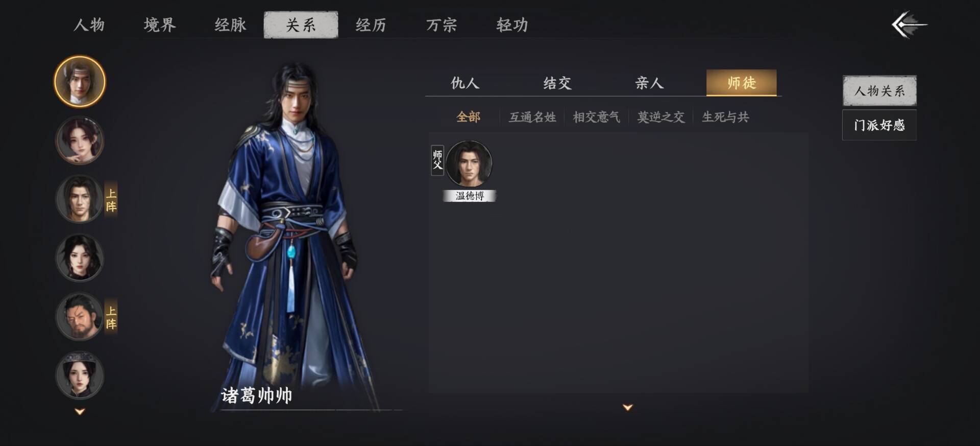Image resolution: width=980 pixels, height=446 pixels.
Task: Select the sixth portrait with headdress
Action: pyautogui.click(x=80, y=375)
